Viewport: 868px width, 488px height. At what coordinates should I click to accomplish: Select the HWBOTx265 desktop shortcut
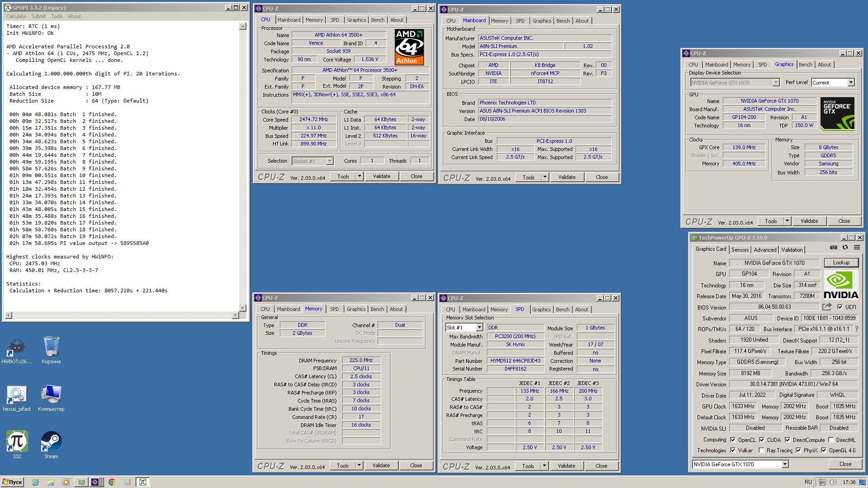pos(17,351)
